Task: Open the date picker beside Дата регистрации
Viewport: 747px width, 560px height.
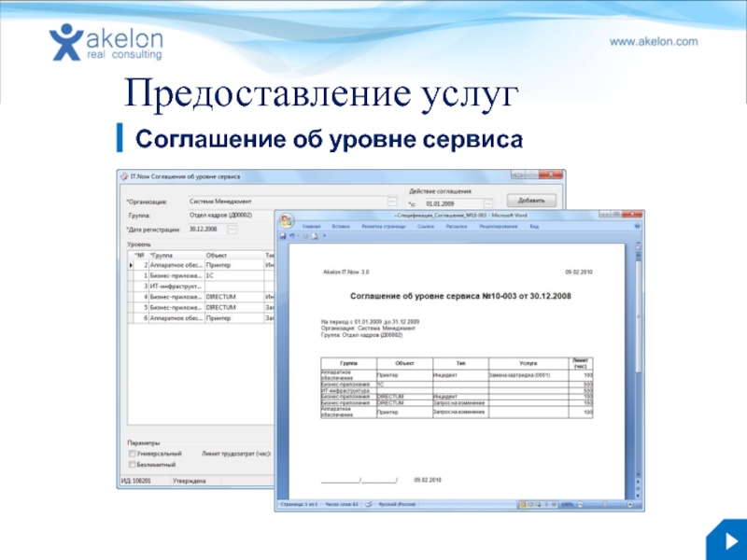Action: tap(232, 230)
